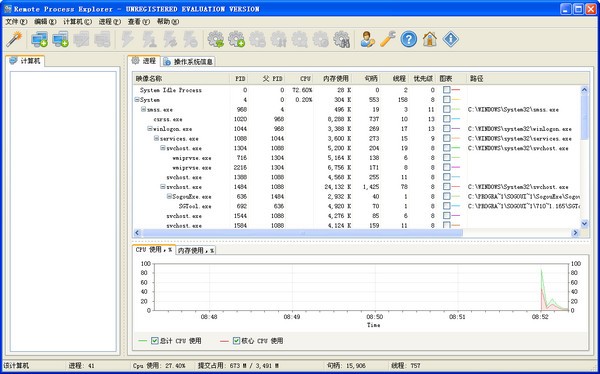Open settings with the wrench icon

(388, 39)
